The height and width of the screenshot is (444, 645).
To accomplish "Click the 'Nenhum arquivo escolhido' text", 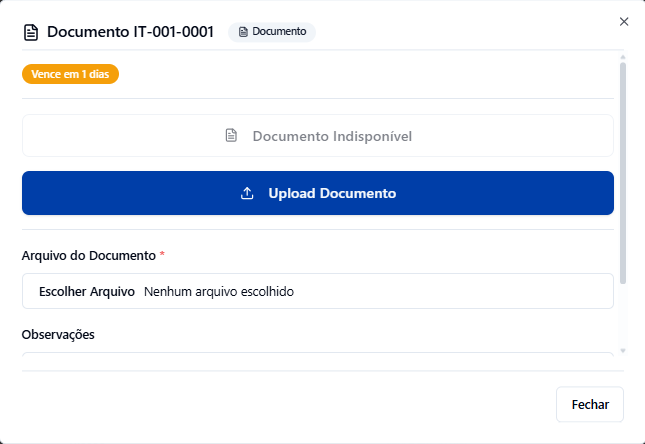I will pyautogui.click(x=219, y=291).
